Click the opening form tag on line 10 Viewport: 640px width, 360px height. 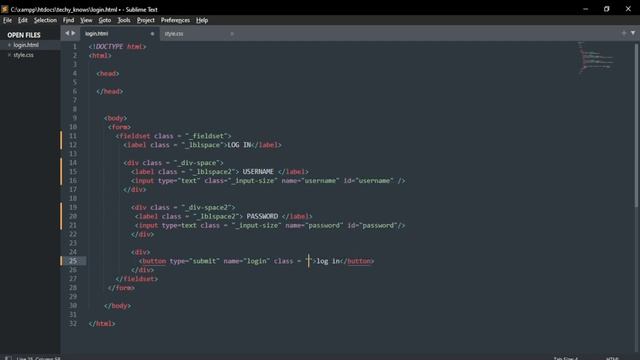click(x=119, y=127)
